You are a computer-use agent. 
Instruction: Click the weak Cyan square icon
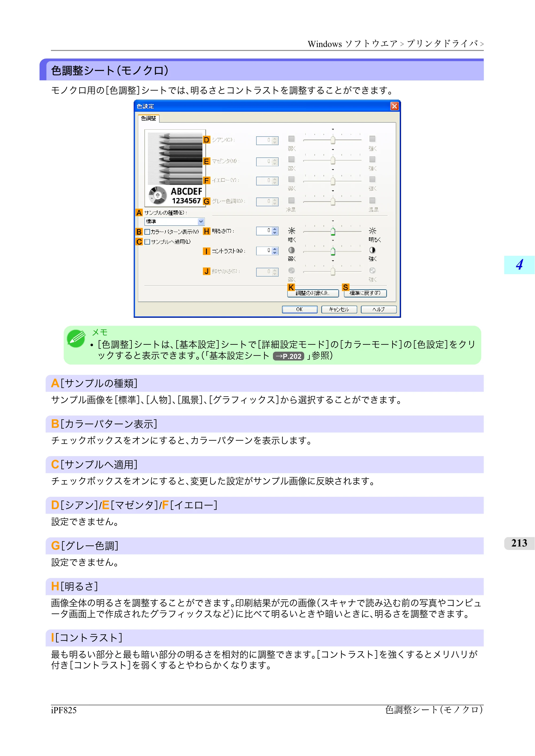291,139
